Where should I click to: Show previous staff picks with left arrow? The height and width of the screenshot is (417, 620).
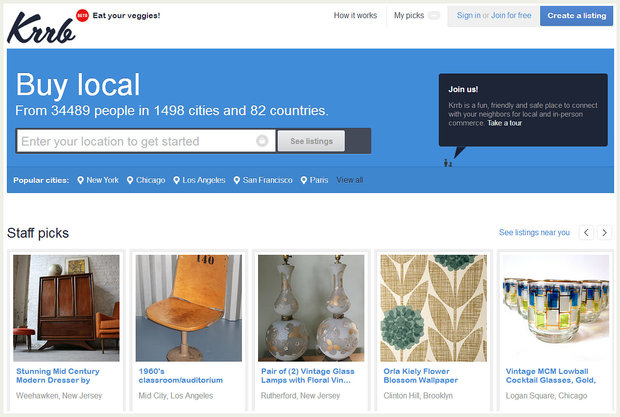(x=587, y=233)
